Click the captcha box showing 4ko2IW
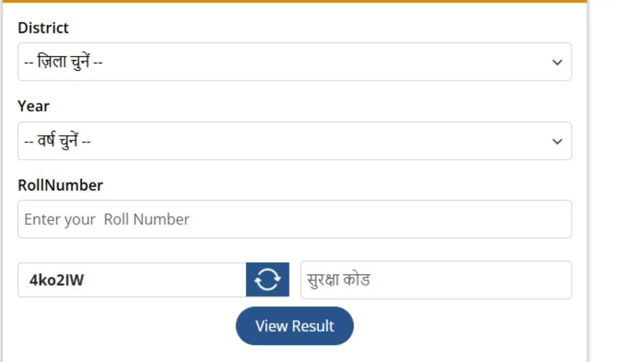This screenshot has height=362, width=644. [132, 280]
